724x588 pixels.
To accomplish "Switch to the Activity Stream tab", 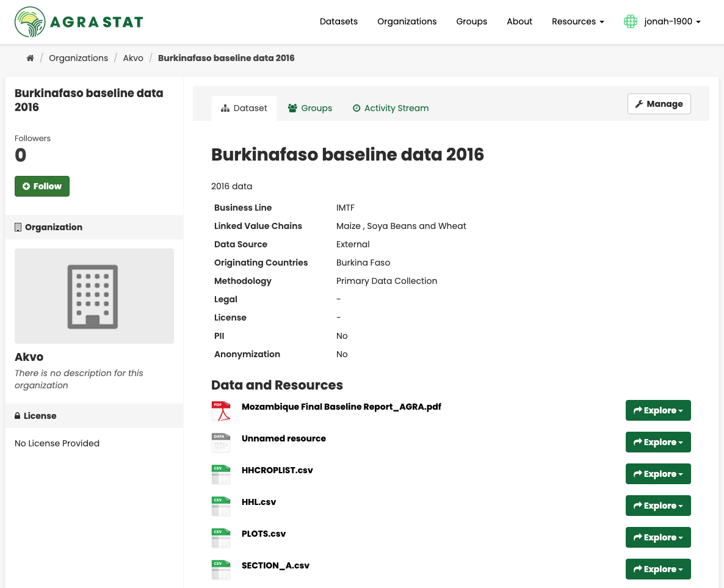I will [x=391, y=109].
